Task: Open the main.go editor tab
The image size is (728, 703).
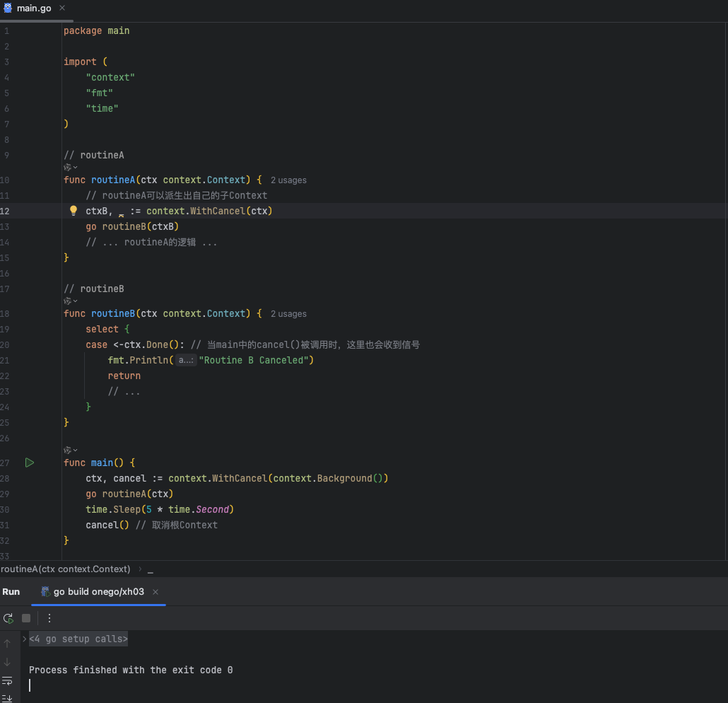Action: point(34,8)
